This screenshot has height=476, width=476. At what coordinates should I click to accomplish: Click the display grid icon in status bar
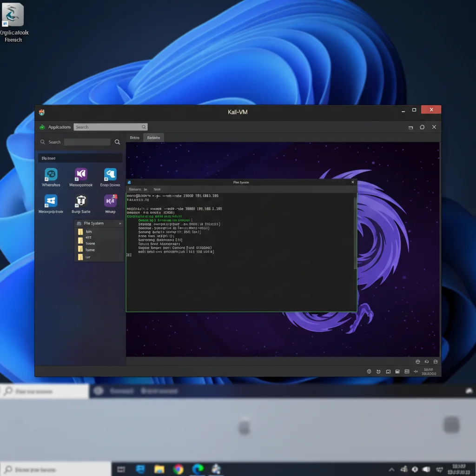point(407,371)
